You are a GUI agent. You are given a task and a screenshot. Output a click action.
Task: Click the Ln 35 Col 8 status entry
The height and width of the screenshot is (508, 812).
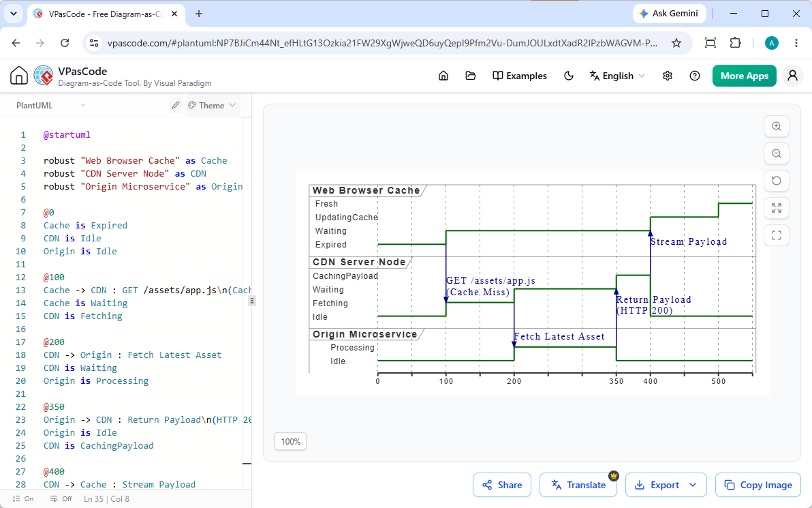107,498
